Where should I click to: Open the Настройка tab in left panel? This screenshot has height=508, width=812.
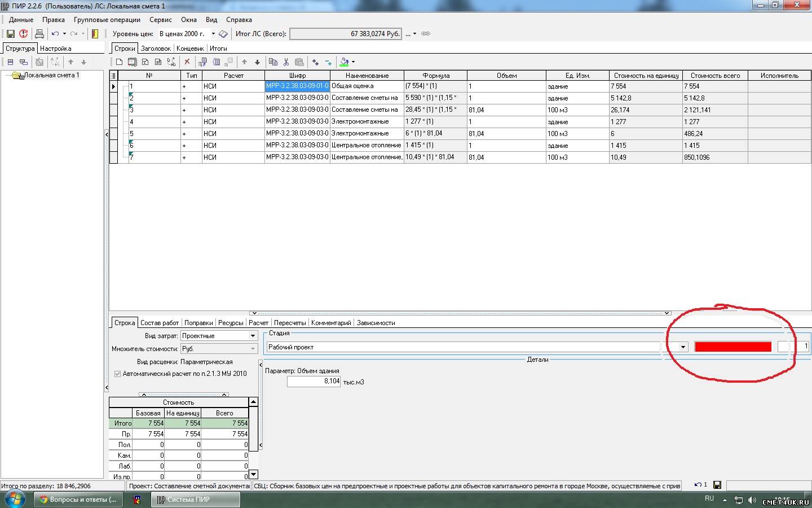(55, 49)
